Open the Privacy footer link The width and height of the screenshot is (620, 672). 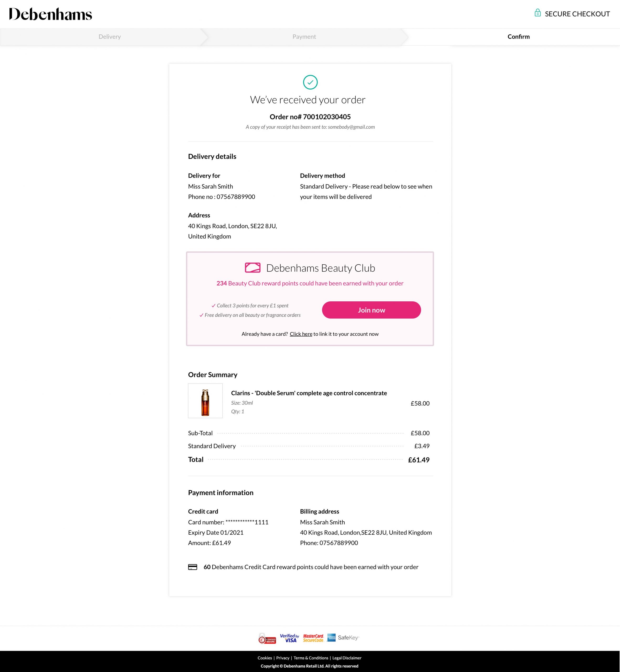[282, 658]
